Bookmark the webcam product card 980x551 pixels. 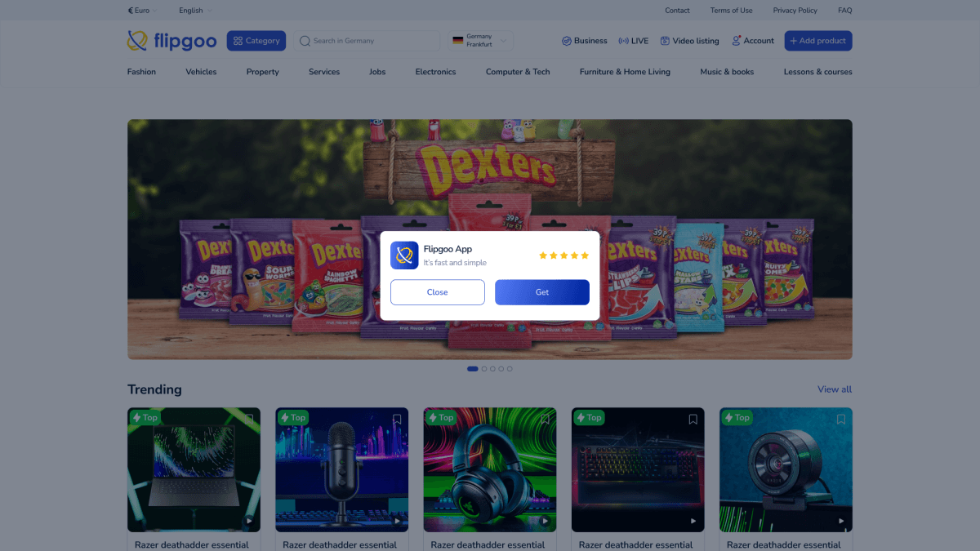point(840,420)
